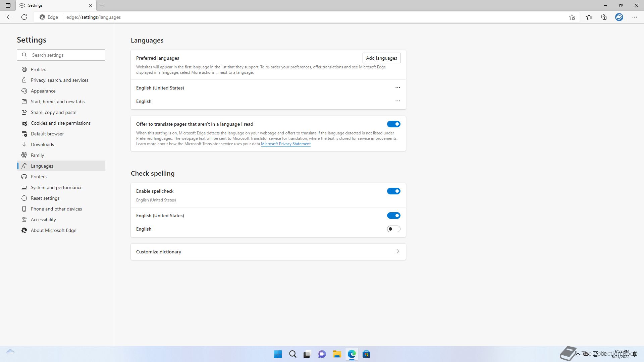Click the Accessibility icon in sidebar
The image size is (644, 362).
[24, 220]
